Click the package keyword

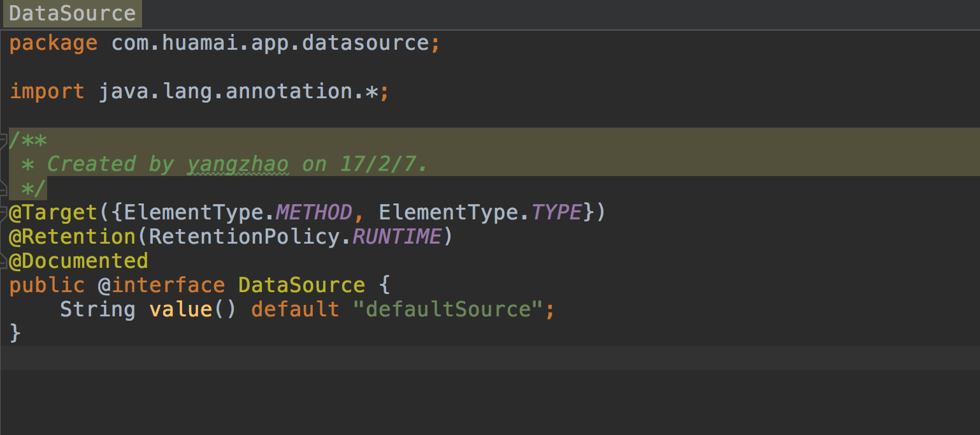pos(54,43)
